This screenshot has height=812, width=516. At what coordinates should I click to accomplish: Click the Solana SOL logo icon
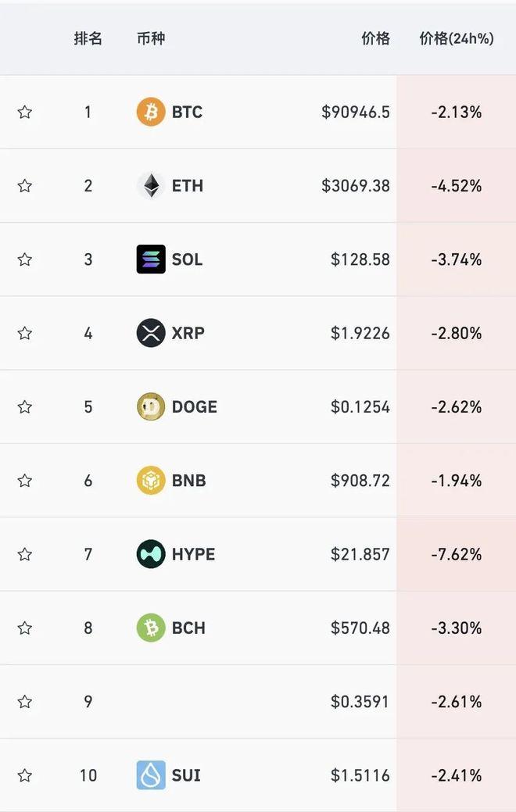[x=151, y=259]
